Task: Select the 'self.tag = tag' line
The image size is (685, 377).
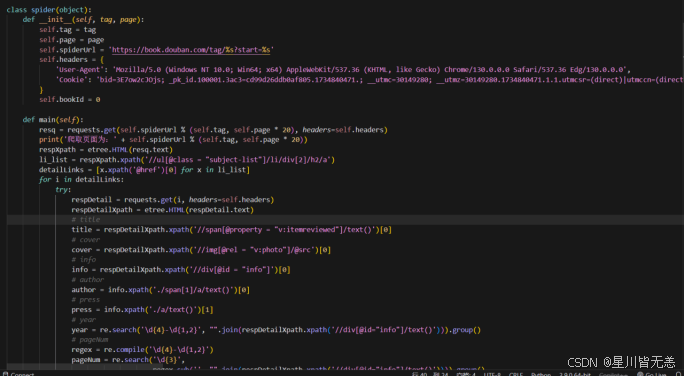Action: tap(68, 30)
